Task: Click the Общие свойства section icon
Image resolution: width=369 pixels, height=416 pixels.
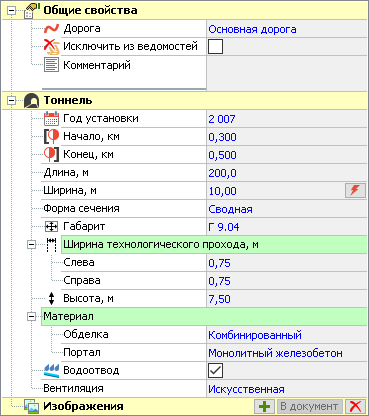Action: tap(32, 10)
